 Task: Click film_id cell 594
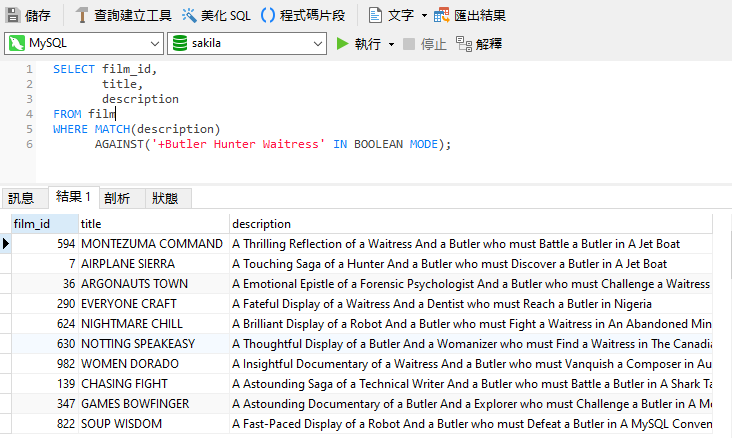[x=45, y=244]
